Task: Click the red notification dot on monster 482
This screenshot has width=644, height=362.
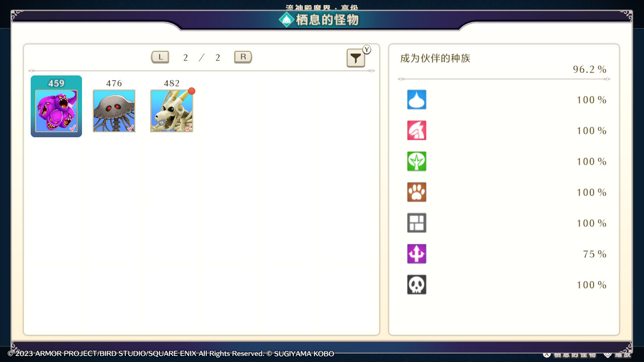Action: (x=192, y=91)
